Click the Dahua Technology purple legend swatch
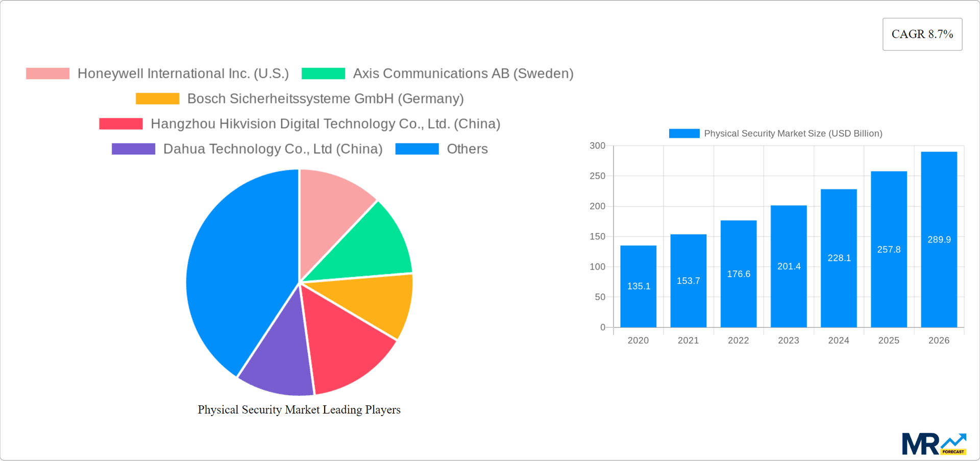Screen dimensions: 980x461 tap(133, 149)
